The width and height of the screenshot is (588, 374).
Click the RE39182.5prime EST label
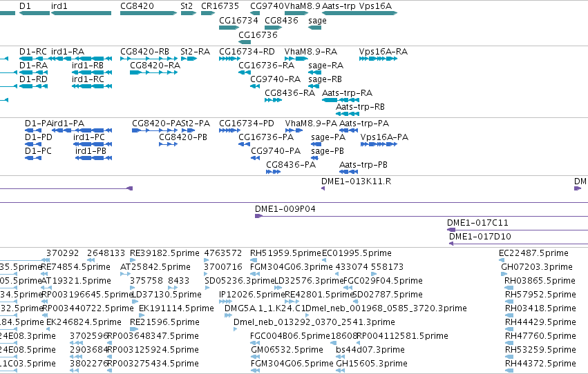[164, 253]
